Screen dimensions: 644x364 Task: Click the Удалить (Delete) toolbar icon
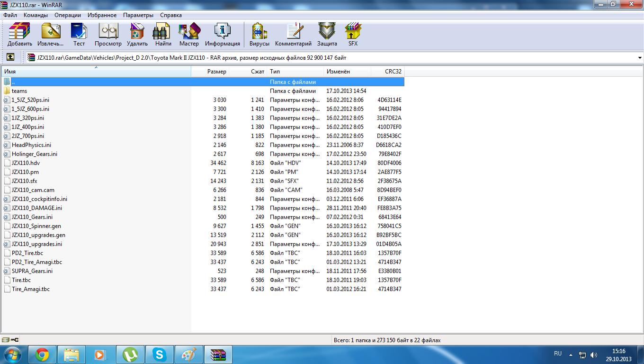(x=137, y=35)
